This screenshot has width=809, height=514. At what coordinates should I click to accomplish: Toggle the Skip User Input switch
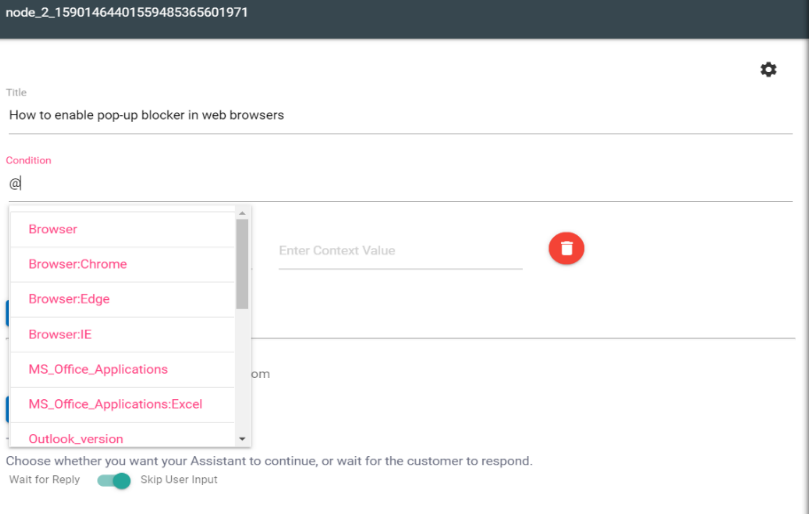point(115,481)
